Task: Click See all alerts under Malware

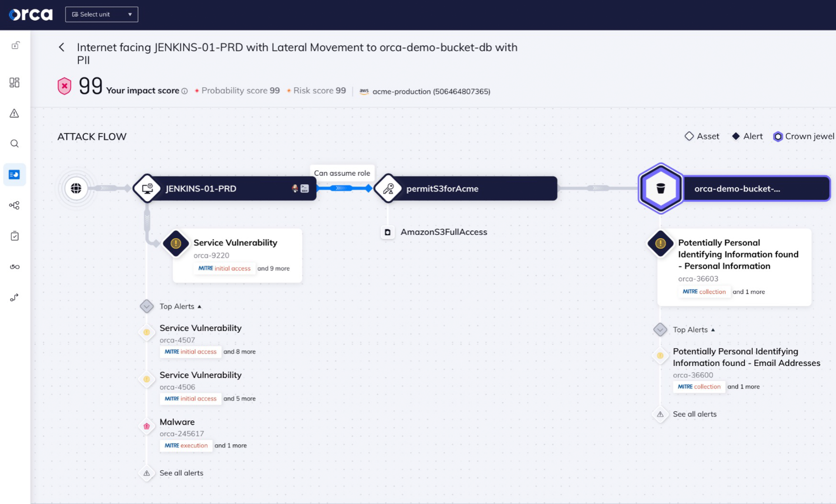Action: pos(181,473)
